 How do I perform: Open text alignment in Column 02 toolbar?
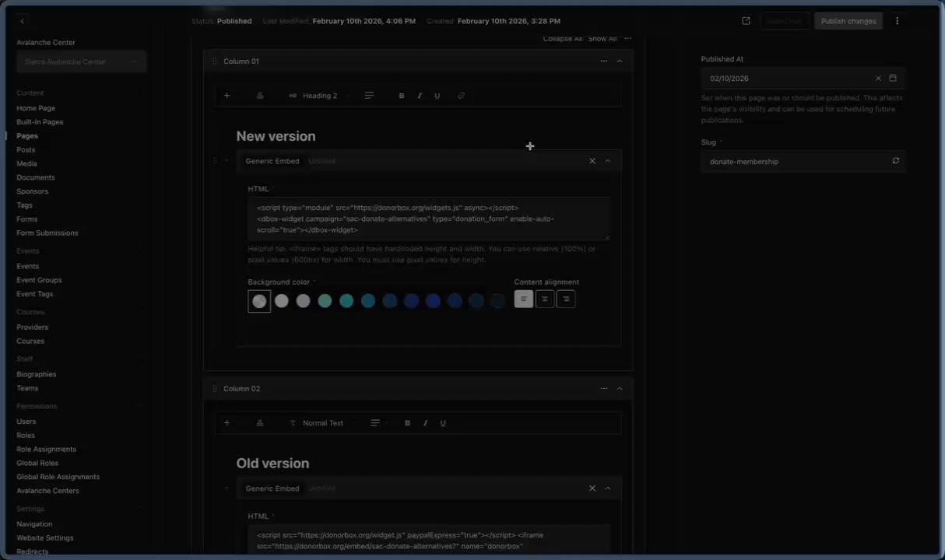[x=377, y=423]
